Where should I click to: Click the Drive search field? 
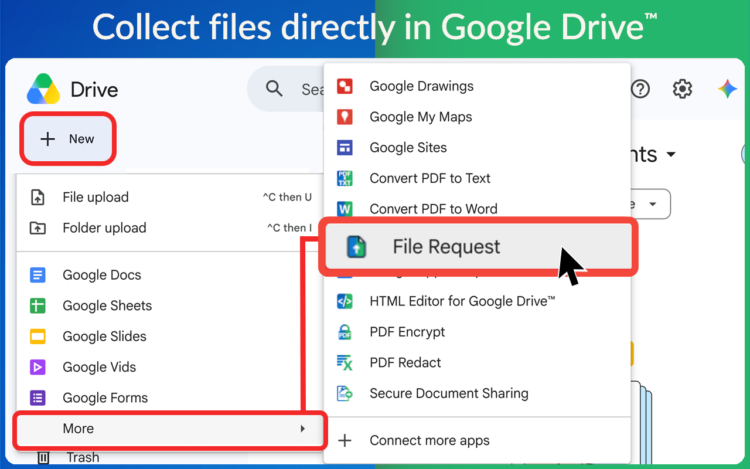click(286, 88)
